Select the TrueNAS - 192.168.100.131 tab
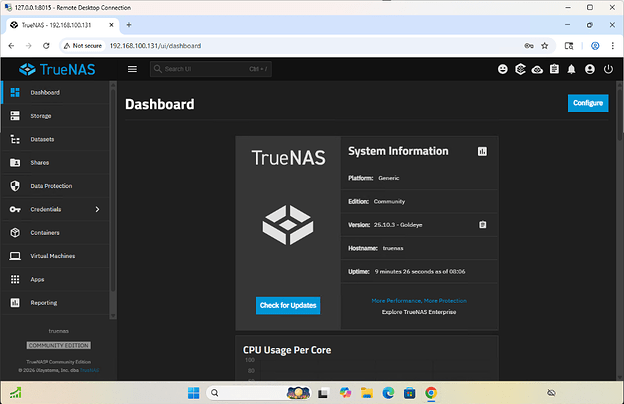Screen dimensions: 624x404 (62, 25)
